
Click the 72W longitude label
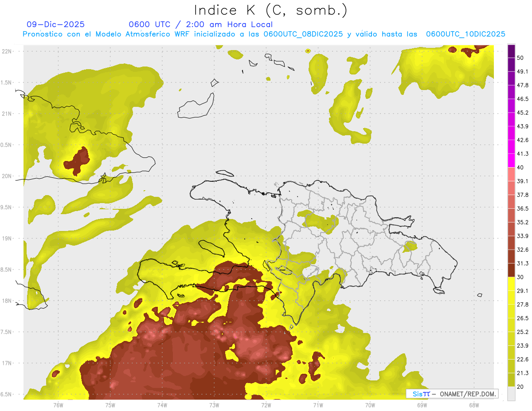(266, 405)
